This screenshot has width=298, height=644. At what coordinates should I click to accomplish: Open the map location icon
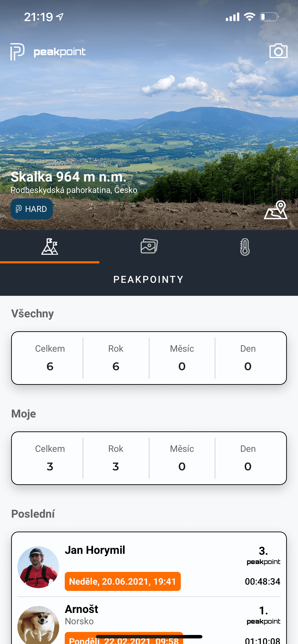[x=276, y=210]
